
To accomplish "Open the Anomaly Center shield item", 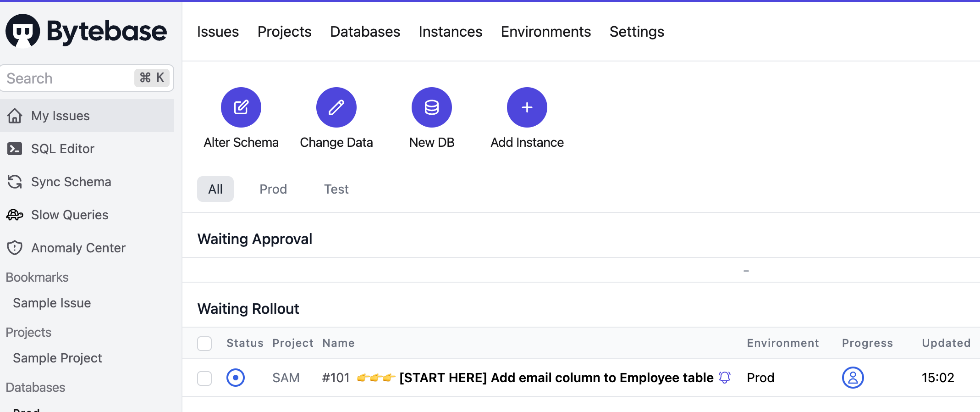I will coord(78,248).
